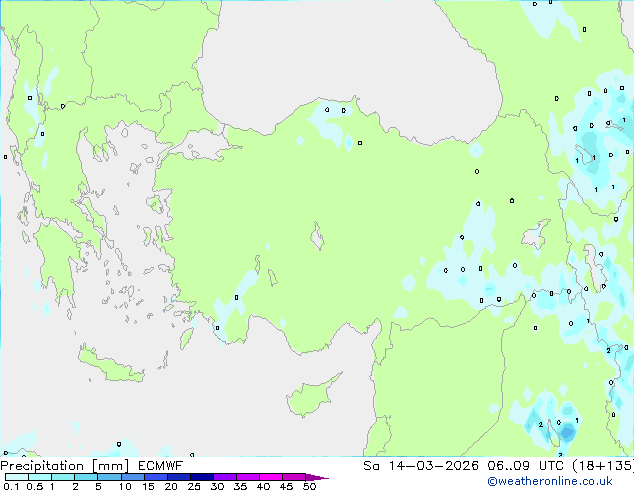This screenshot has width=634, height=490.
Task: Click the '(18+135)' forecast run text
Action: click(602, 466)
